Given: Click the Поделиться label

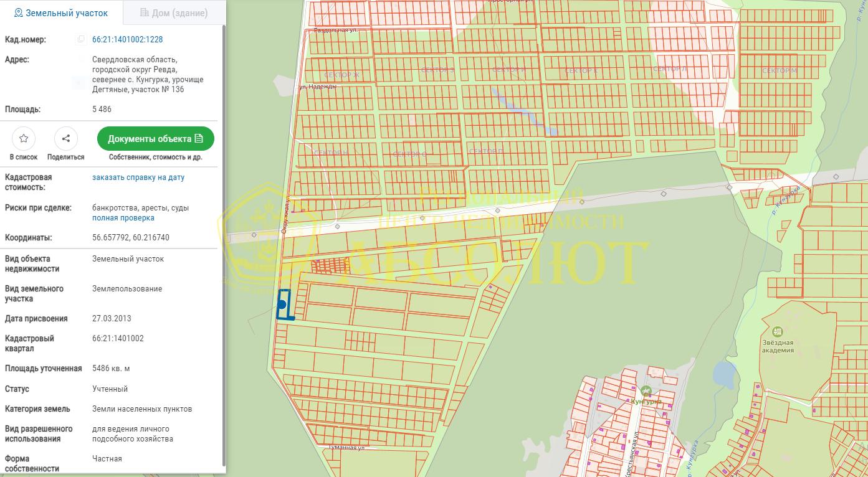Looking at the screenshot, I should coord(65,158).
